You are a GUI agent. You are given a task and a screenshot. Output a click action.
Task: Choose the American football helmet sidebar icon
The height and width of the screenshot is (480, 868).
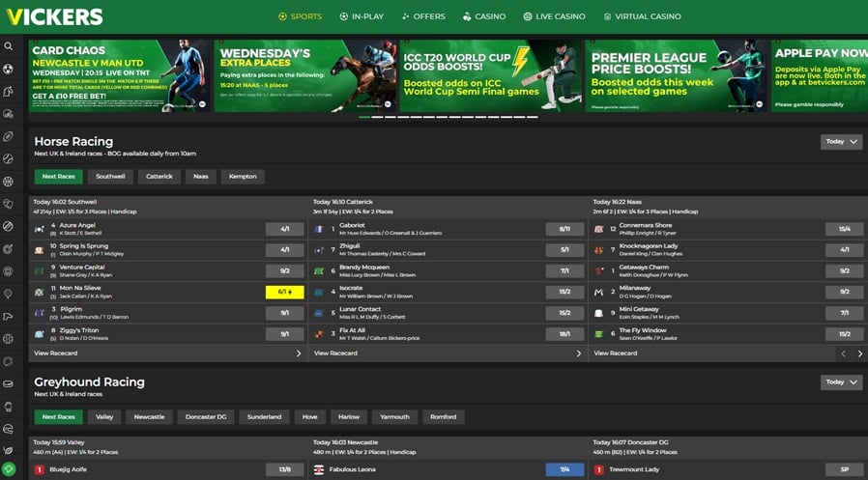[9, 114]
